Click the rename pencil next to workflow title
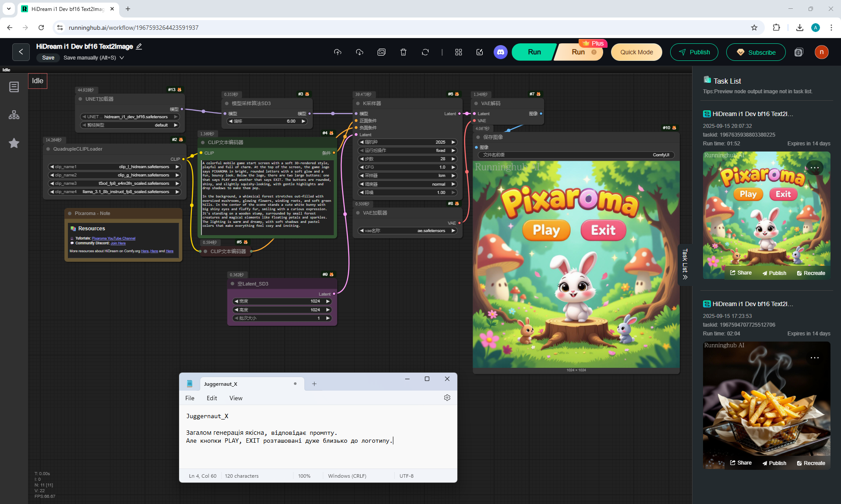This screenshot has width=841, height=504. [139, 46]
